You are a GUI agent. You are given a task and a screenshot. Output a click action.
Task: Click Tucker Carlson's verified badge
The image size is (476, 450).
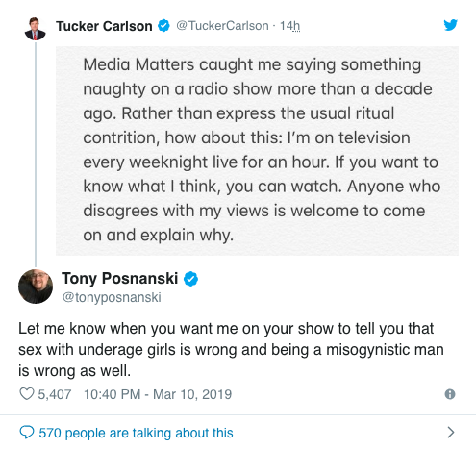(x=163, y=26)
